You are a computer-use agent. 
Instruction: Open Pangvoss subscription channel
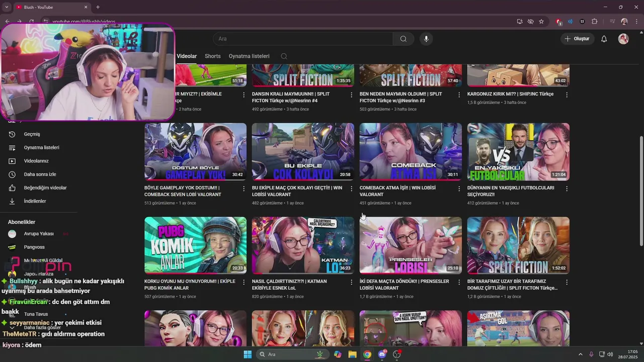coord(34,247)
